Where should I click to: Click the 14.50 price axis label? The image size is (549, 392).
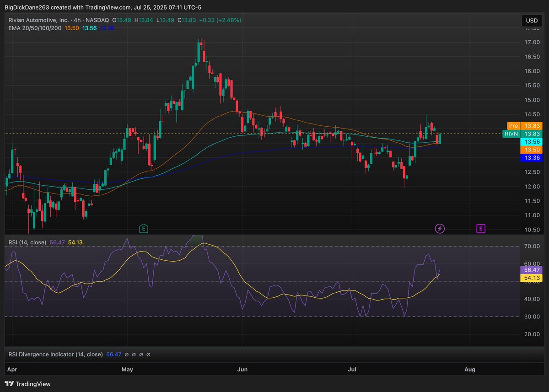coord(533,114)
